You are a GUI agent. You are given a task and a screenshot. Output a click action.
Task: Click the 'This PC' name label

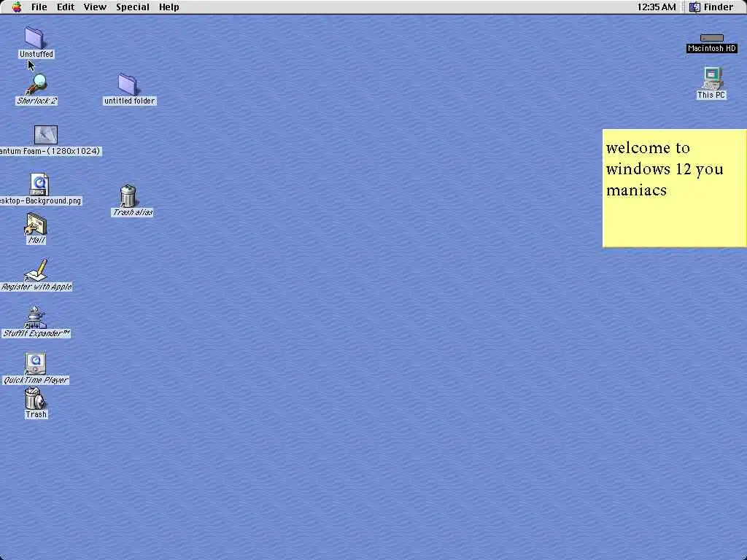[x=711, y=96]
